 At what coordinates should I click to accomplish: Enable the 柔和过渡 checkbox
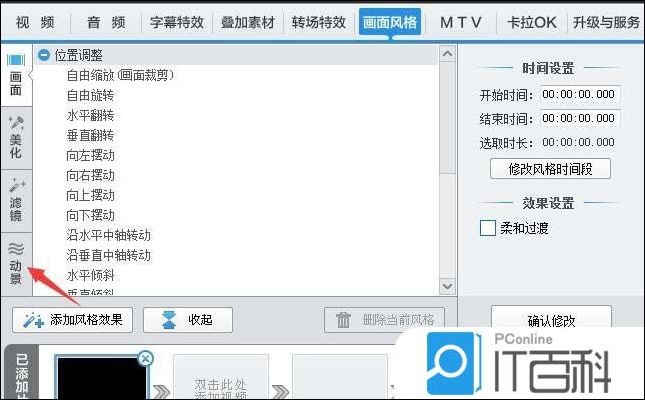tap(488, 228)
